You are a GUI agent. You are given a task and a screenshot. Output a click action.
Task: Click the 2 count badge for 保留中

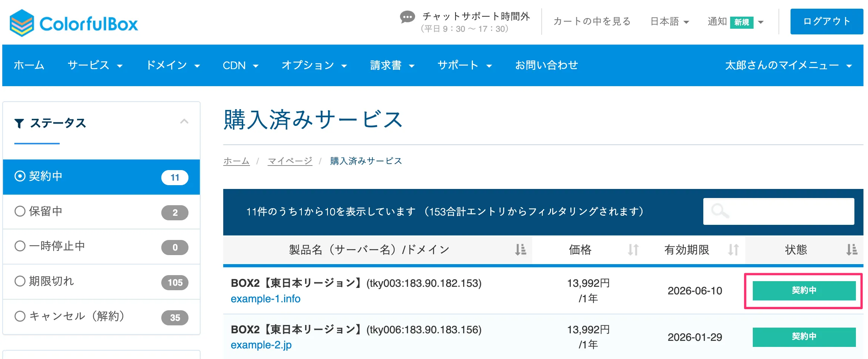[175, 213]
